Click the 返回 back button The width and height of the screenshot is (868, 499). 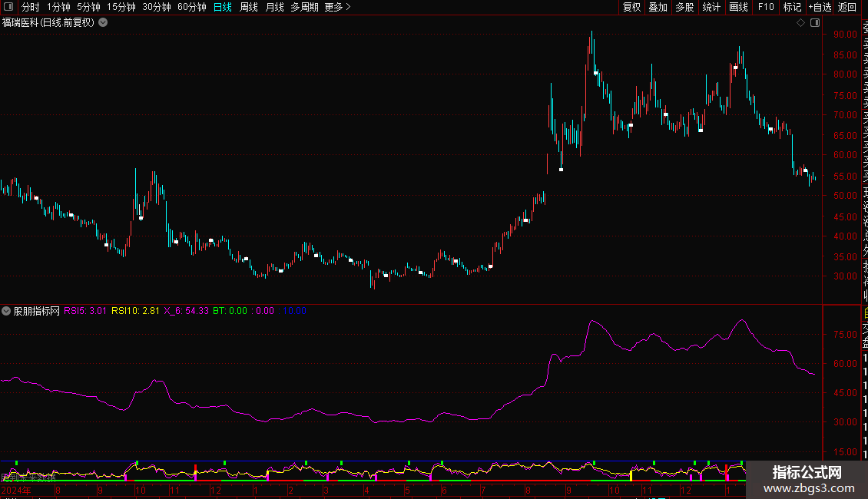[846, 7]
